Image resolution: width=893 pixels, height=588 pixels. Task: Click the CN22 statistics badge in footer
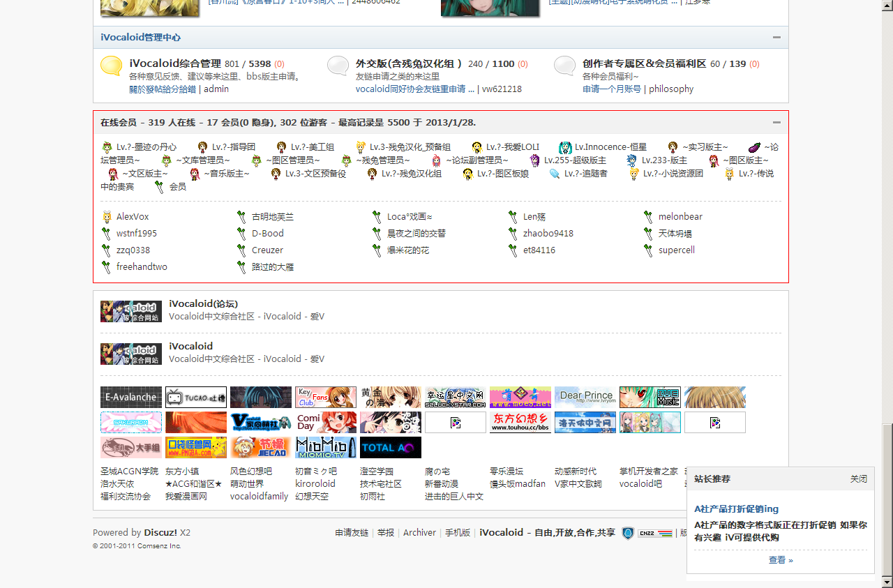click(x=655, y=533)
